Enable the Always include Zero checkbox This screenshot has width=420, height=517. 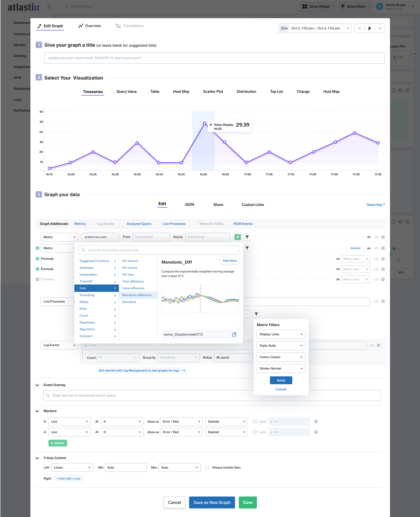(x=207, y=468)
